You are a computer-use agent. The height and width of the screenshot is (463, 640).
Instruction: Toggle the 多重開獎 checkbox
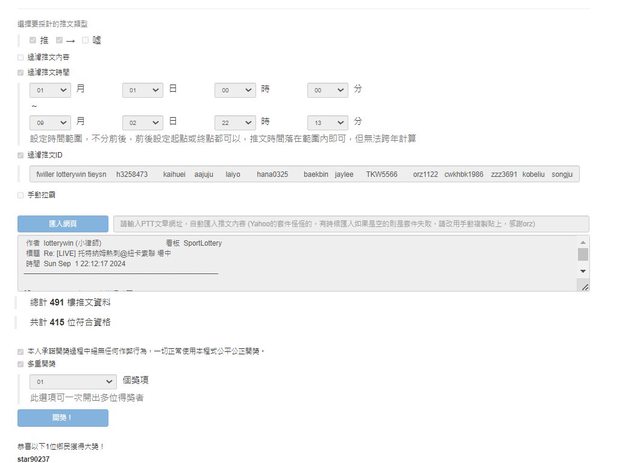click(21, 365)
